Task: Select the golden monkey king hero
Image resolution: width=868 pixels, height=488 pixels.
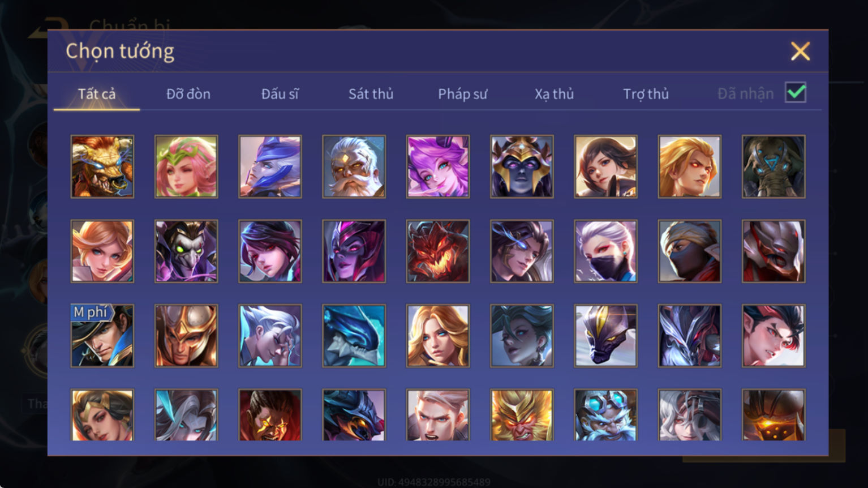Action: pyautogui.click(x=522, y=415)
